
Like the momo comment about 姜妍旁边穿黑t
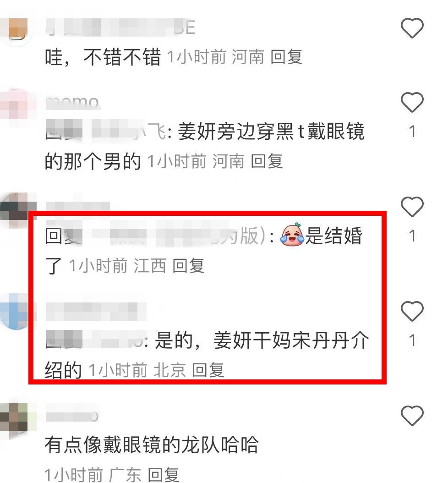412,102
